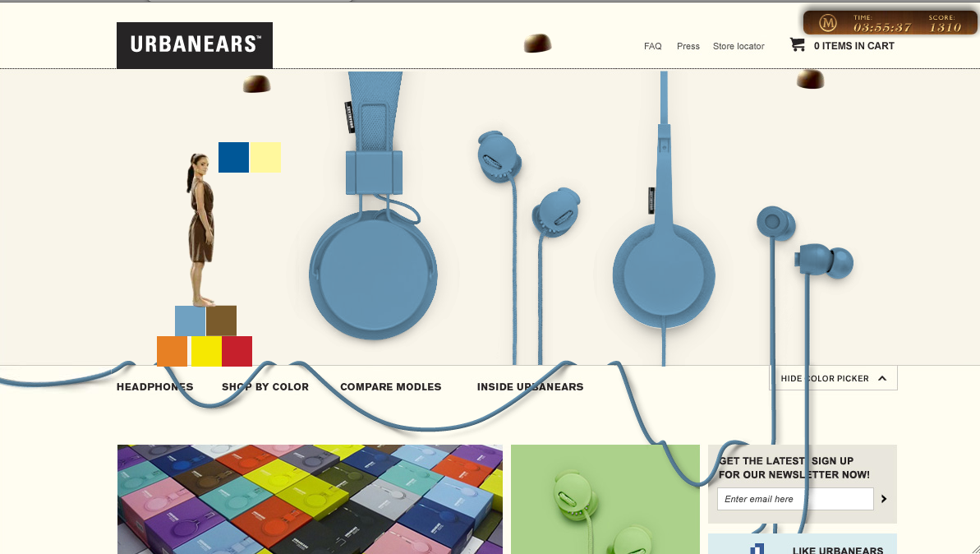Go to the Press page
This screenshot has height=554, width=980.
pos(688,46)
